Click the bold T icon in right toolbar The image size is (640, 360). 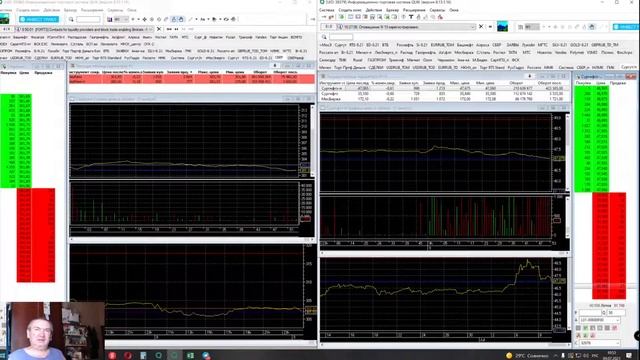pyautogui.click(x=411, y=17)
